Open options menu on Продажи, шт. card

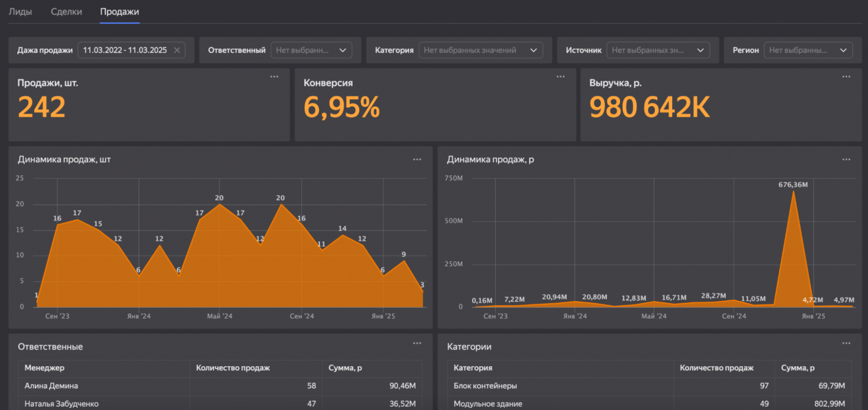coord(275,76)
